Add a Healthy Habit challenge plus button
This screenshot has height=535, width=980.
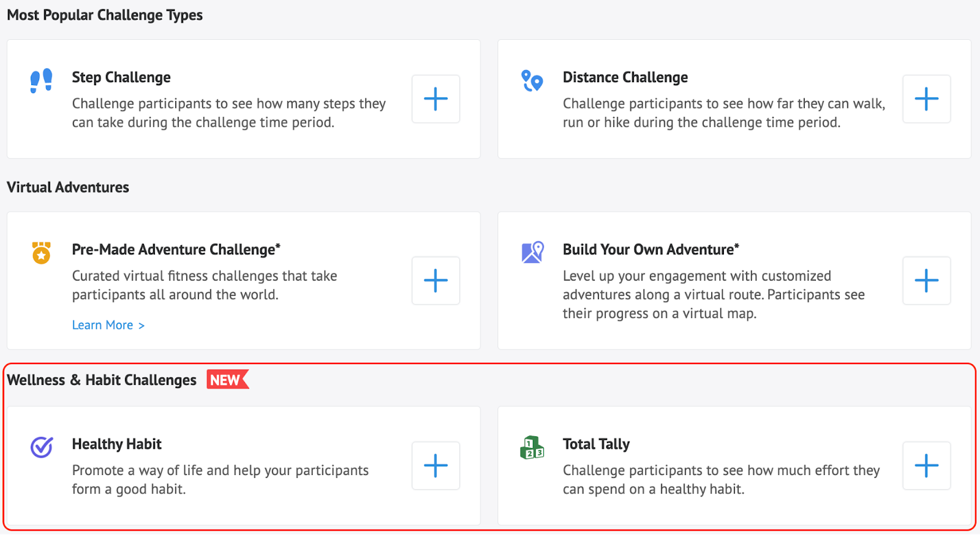(435, 466)
